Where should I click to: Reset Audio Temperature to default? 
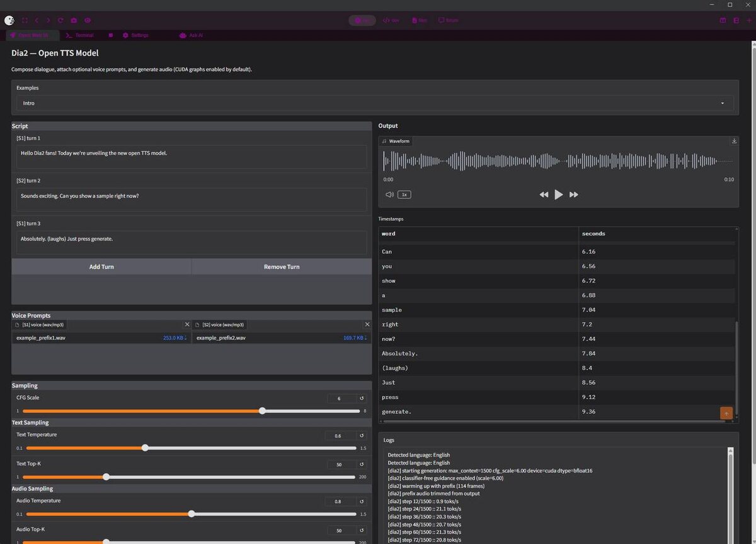click(362, 502)
